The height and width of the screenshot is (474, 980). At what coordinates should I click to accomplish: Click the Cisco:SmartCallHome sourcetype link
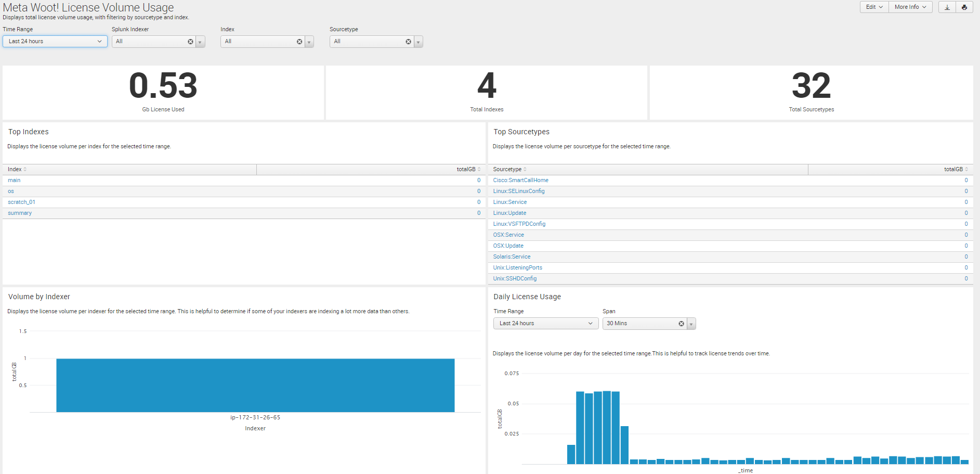(x=520, y=181)
